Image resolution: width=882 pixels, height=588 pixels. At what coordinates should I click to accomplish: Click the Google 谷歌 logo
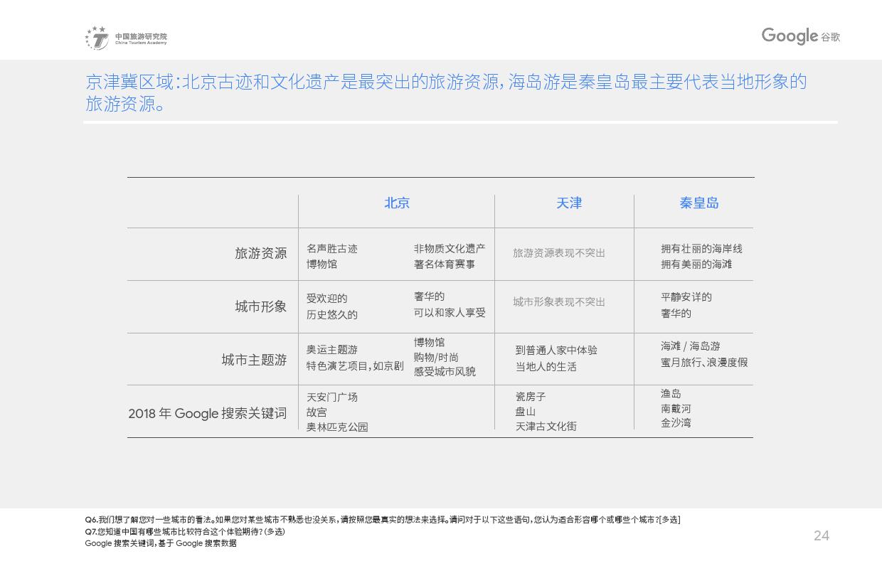coord(800,36)
